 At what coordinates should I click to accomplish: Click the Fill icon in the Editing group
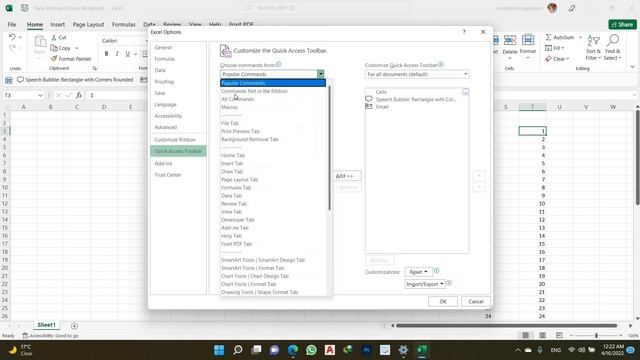pyautogui.click(x=549, y=48)
